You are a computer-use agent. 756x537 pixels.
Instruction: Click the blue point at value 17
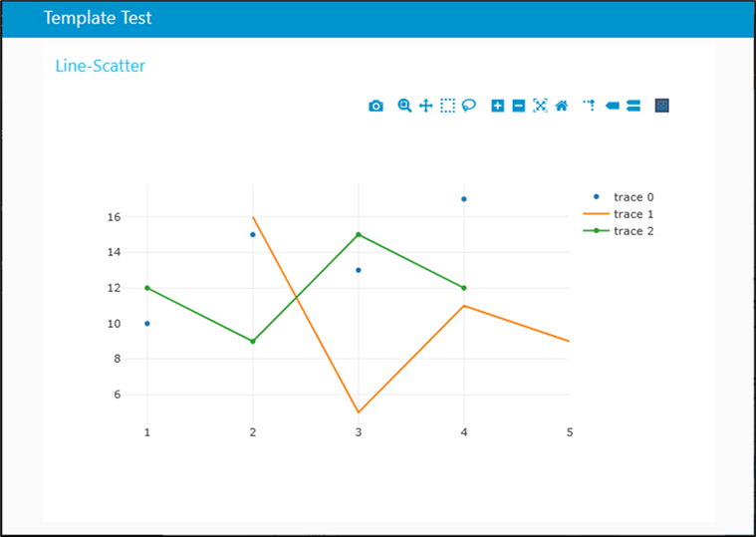pos(464,199)
